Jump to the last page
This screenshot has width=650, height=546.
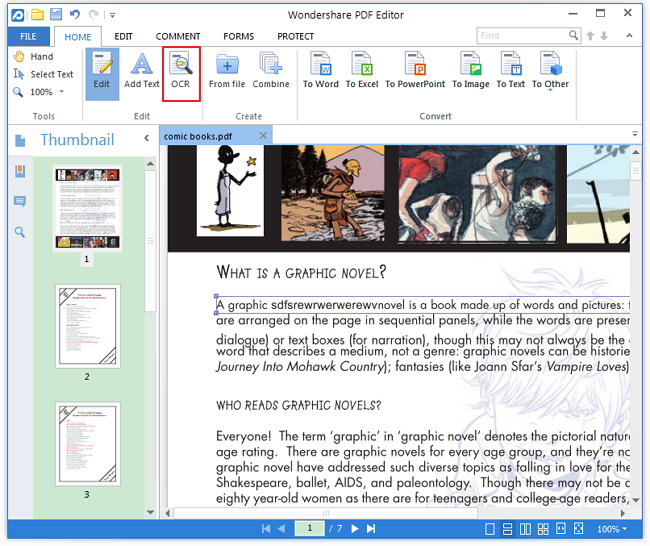371,529
